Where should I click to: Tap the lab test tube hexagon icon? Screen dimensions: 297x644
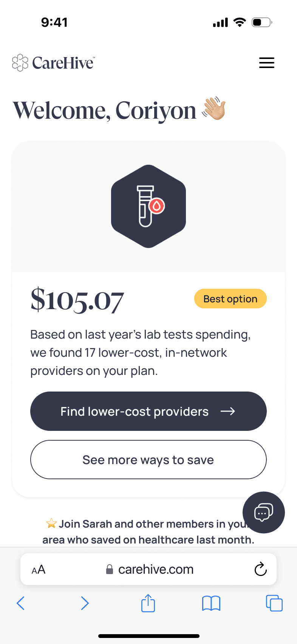[x=148, y=206]
